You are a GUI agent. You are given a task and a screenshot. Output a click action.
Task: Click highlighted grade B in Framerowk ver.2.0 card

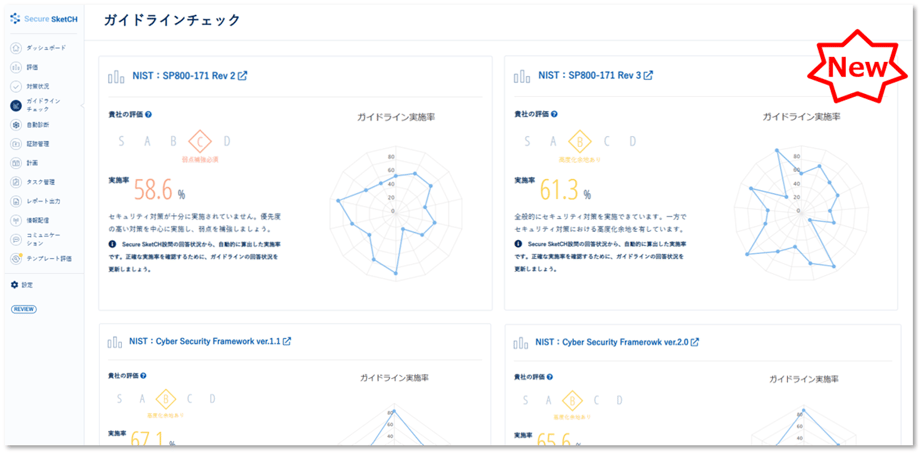[x=572, y=400]
